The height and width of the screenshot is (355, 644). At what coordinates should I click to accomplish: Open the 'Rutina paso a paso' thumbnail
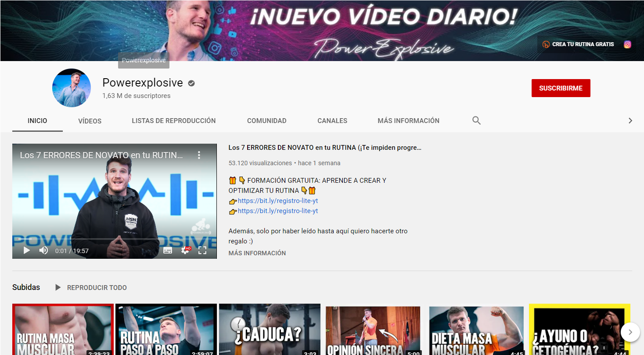166,330
